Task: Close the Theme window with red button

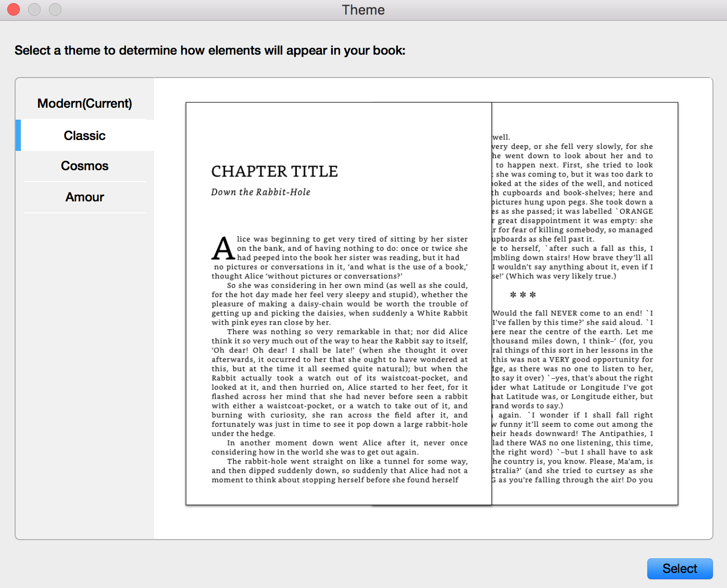Action: [x=14, y=9]
